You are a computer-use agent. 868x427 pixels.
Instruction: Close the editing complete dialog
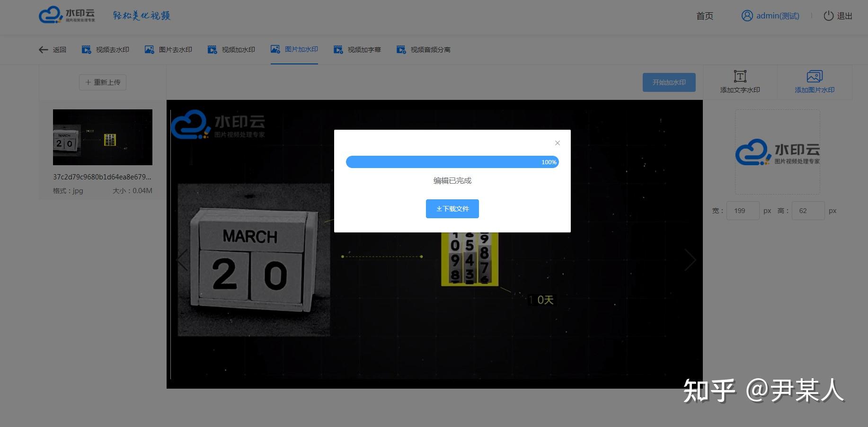coord(558,143)
